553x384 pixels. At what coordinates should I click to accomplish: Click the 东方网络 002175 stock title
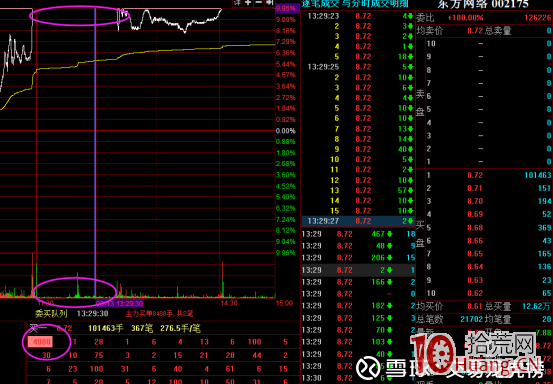coord(483,4)
